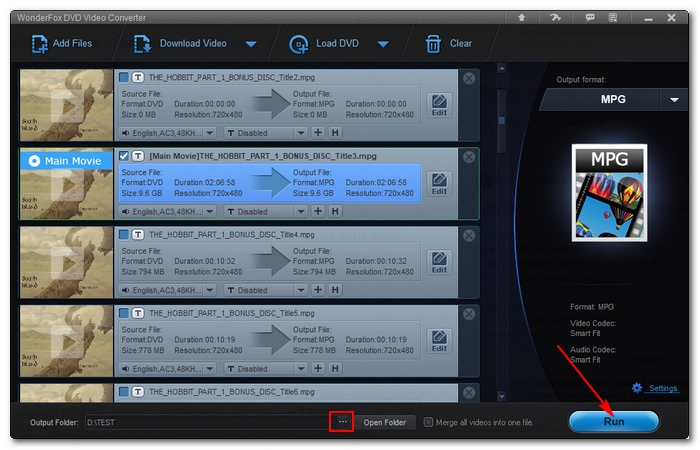
Task: Click the H icon for Title2.mpg
Action: point(335,133)
